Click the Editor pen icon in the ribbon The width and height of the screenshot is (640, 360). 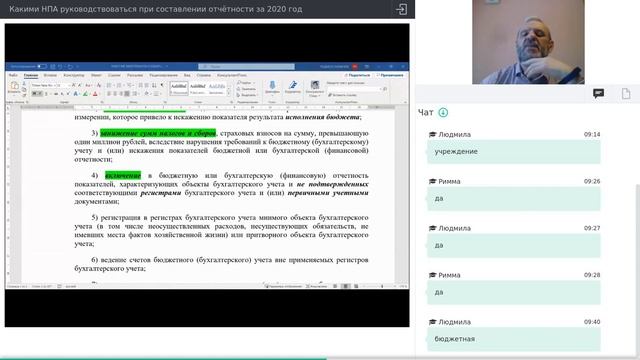click(x=293, y=85)
